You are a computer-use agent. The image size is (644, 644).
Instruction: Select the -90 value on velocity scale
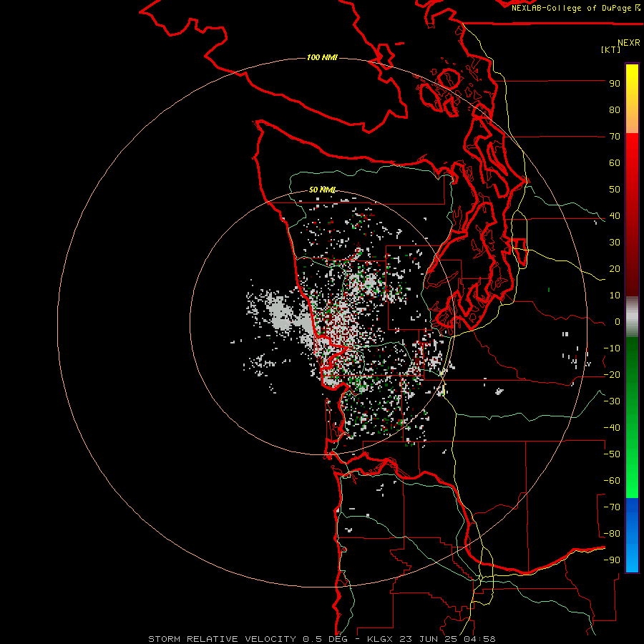click(612, 560)
